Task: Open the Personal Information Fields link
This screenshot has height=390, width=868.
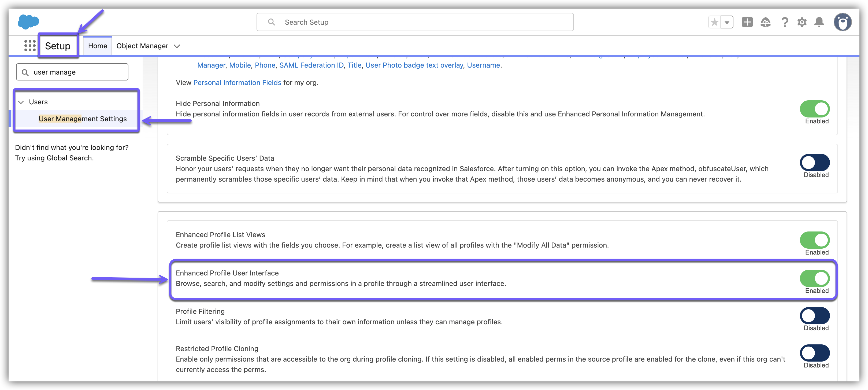Action: [237, 83]
